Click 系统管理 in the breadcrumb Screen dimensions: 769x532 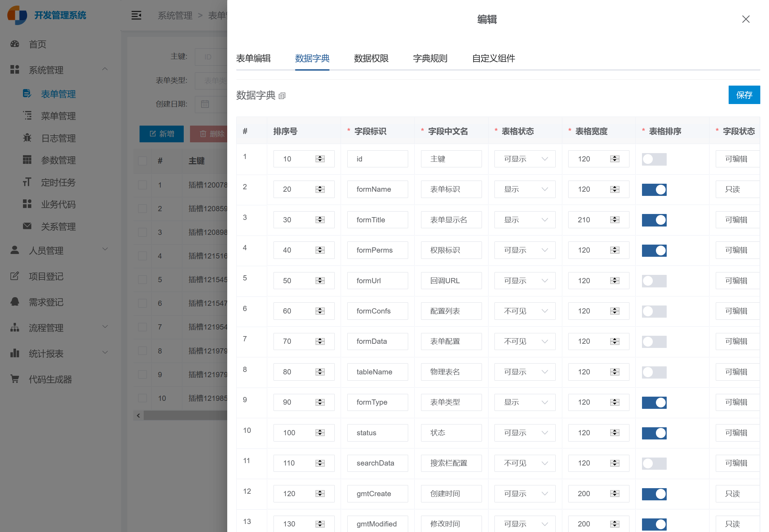[x=175, y=16]
